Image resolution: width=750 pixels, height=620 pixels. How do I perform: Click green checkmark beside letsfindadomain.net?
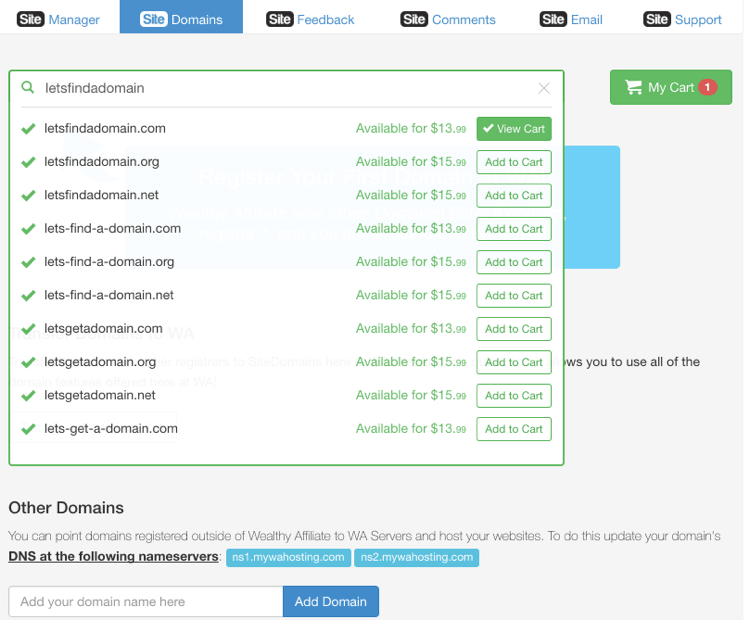click(28, 195)
